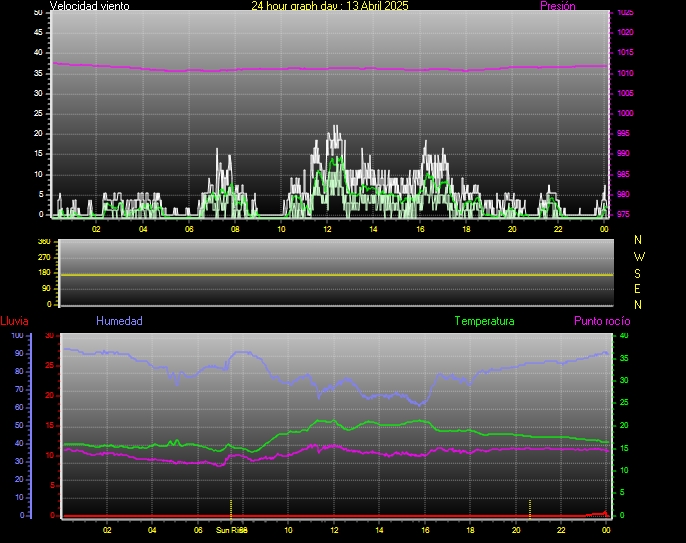The height and width of the screenshot is (543, 686).
Task: Click the blue 60 value on the humidity axis
Action: [19, 407]
